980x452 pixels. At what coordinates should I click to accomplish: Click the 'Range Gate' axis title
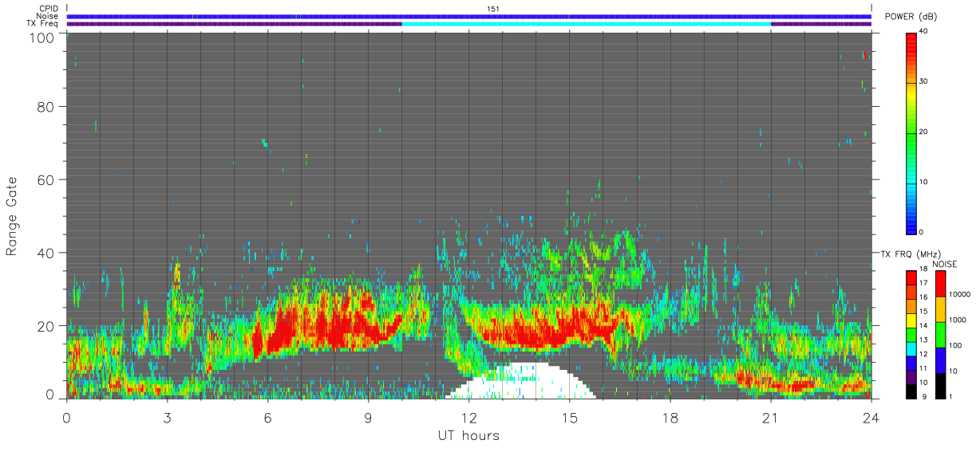click(13, 216)
